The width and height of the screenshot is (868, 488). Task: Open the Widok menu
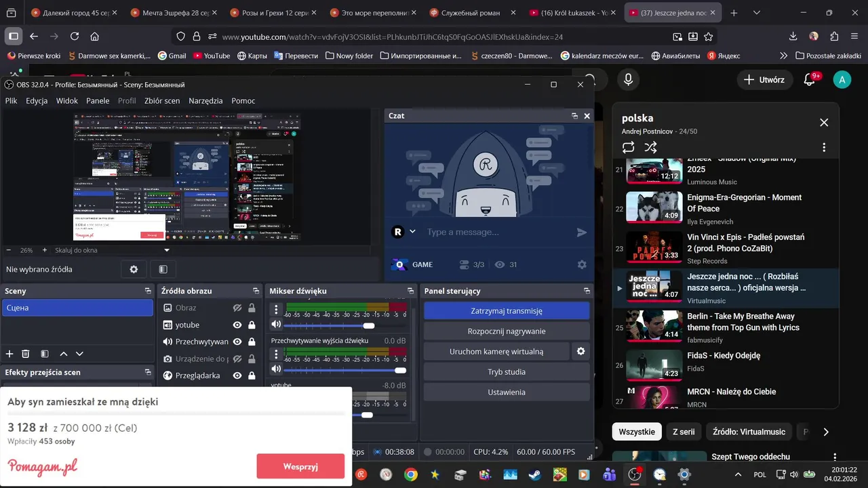[66, 100]
